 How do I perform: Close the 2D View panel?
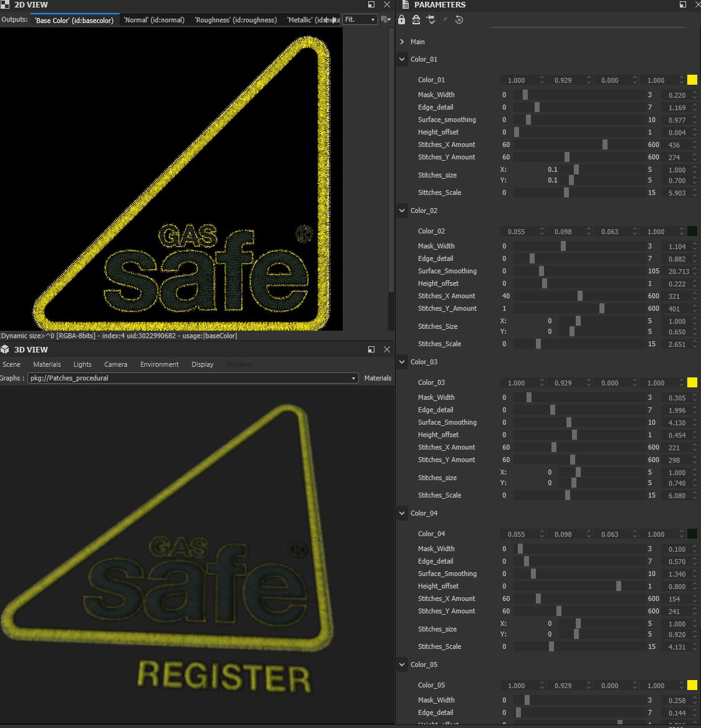386,4
